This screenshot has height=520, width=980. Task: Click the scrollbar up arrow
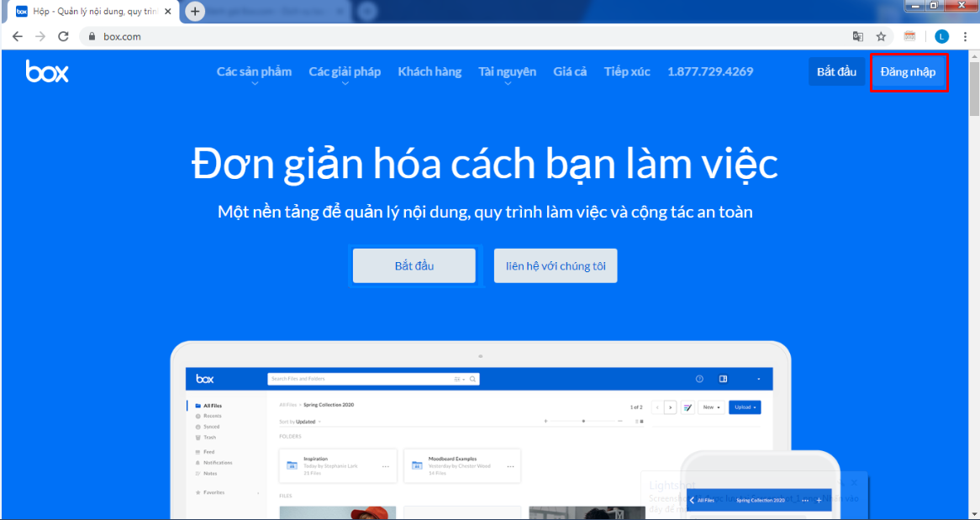coord(974,56)
